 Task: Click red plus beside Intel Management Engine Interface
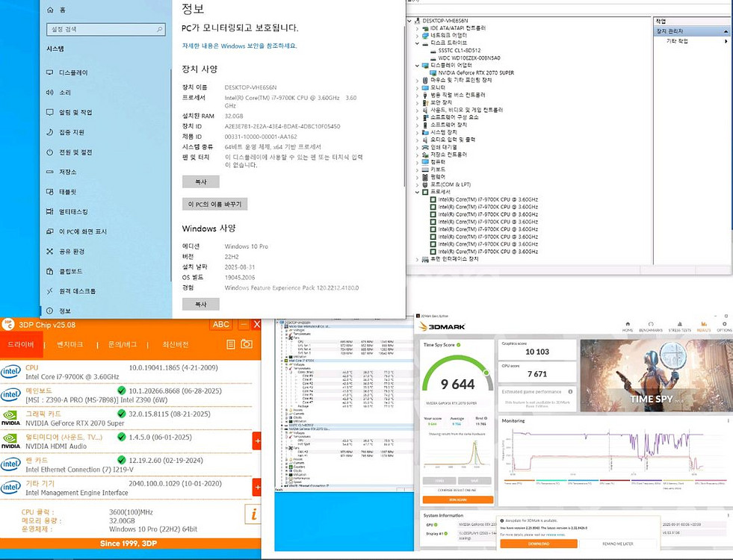256,487
